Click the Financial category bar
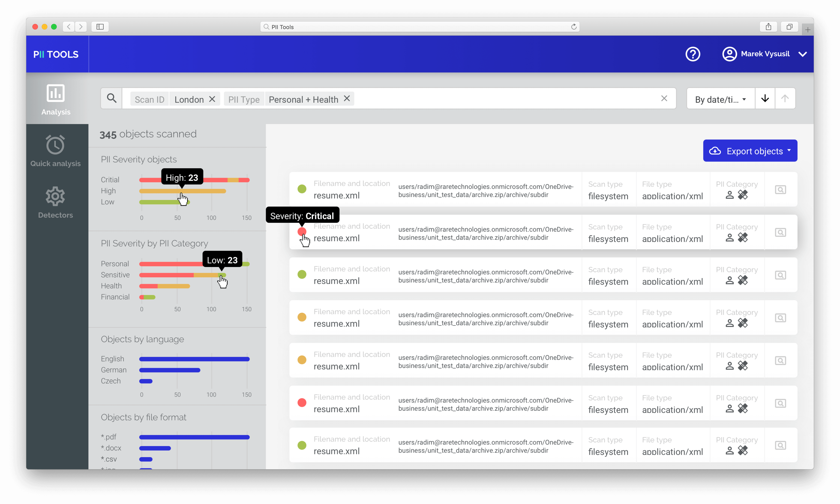 [147, 297]
